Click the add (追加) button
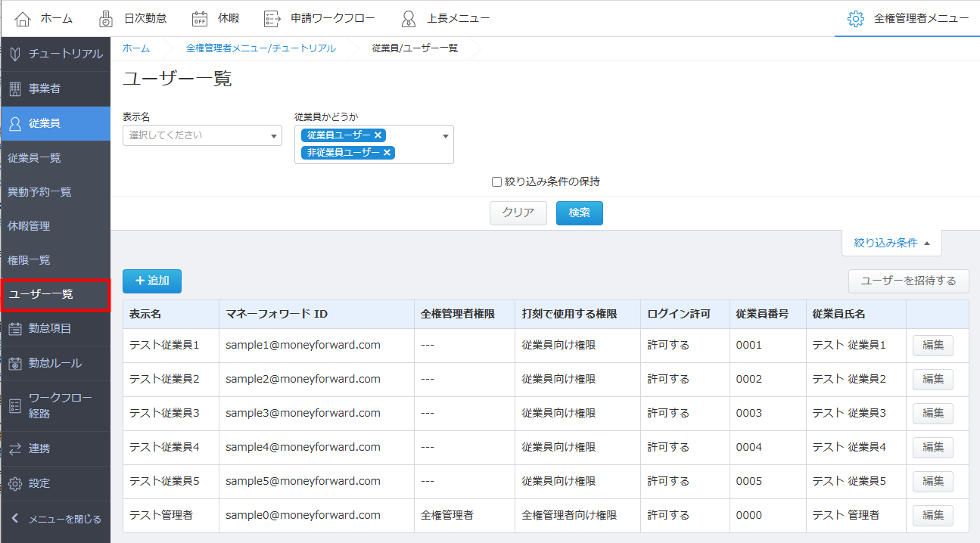 click(152, 281)
